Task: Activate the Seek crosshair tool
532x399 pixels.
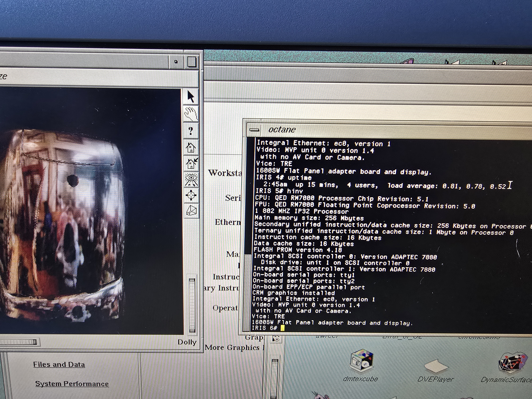Action: [191, 195]
